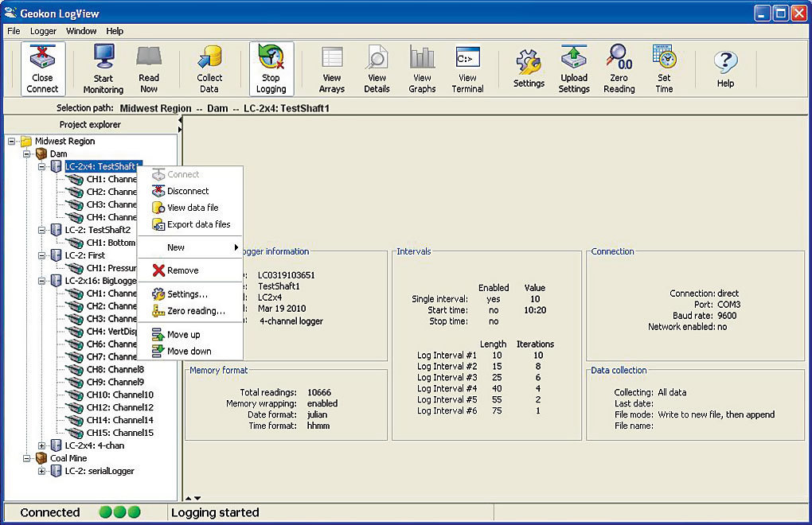Select the Zero Reading toolbar icon
Screen dimensions: 812x525
pos(619,68)
